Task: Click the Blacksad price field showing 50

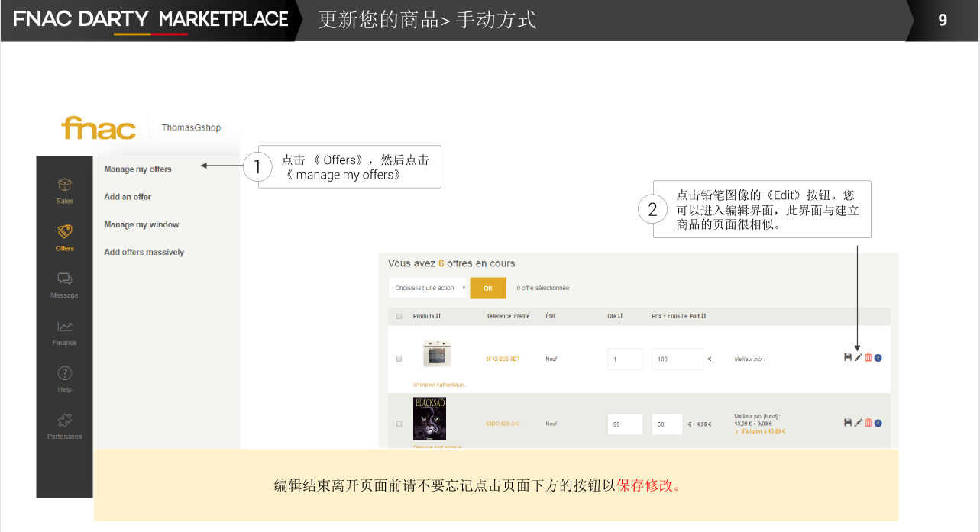Action: 667,424
